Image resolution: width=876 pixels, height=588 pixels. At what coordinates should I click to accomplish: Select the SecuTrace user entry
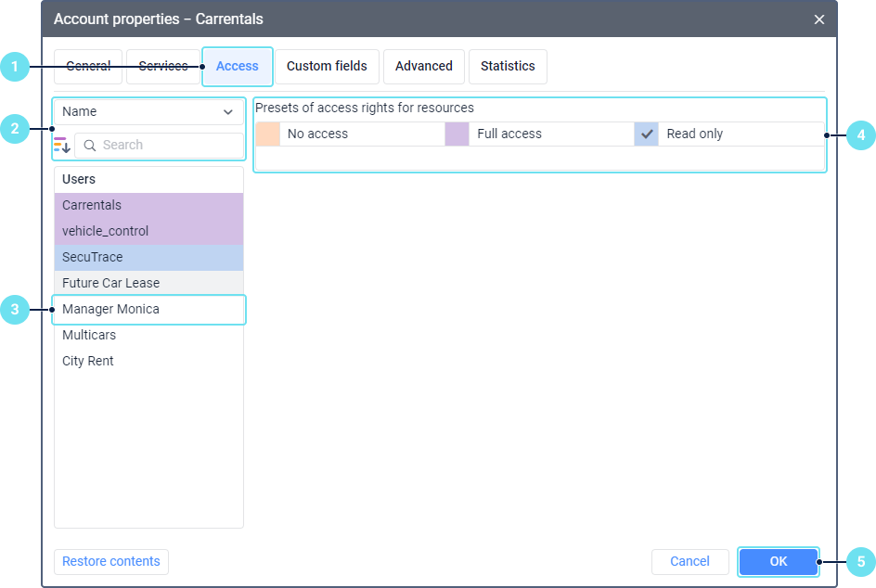click(148, 257)
